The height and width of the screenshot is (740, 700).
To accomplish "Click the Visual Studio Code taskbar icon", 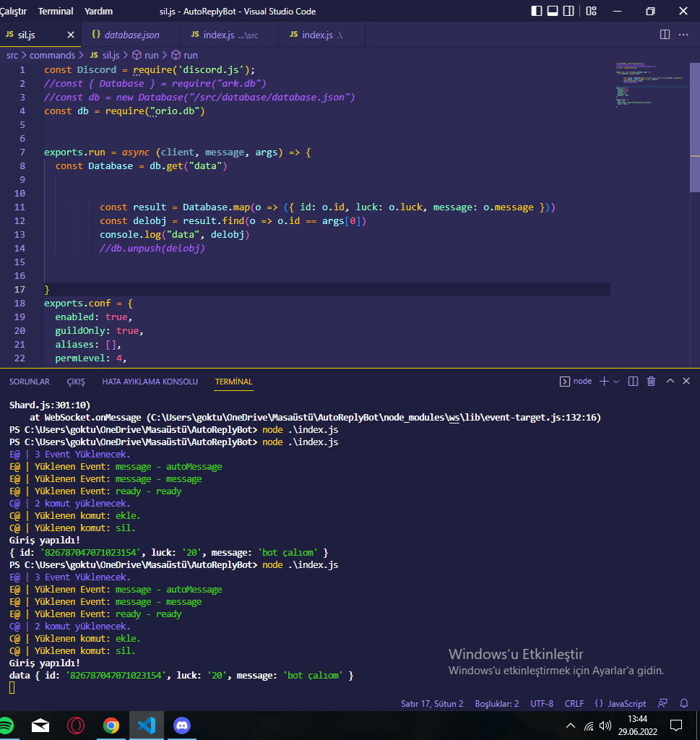I will click(x=146, y=726).
